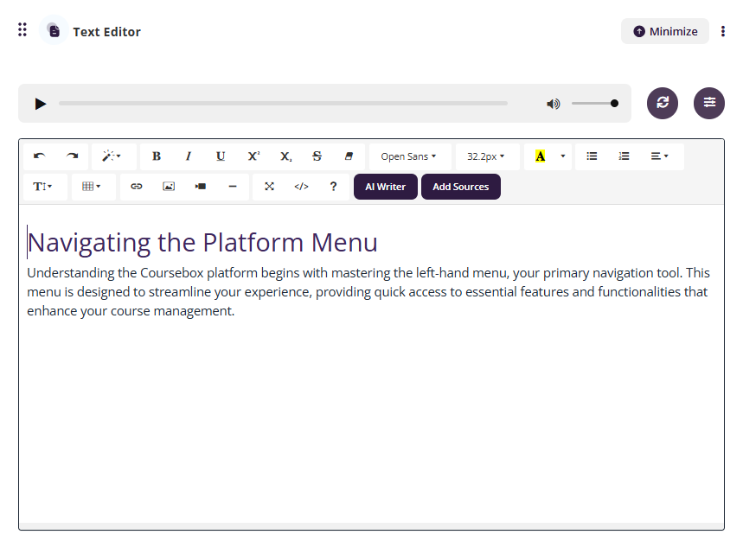The width and height of the screenshot is (743, 560).
Task: Insert a picture
Action: pos(169,187)
